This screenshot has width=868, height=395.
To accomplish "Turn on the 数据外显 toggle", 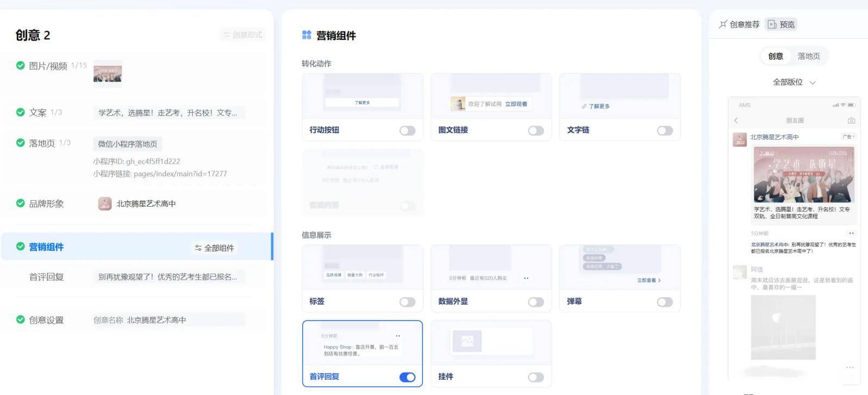I will tap(536, 302).
